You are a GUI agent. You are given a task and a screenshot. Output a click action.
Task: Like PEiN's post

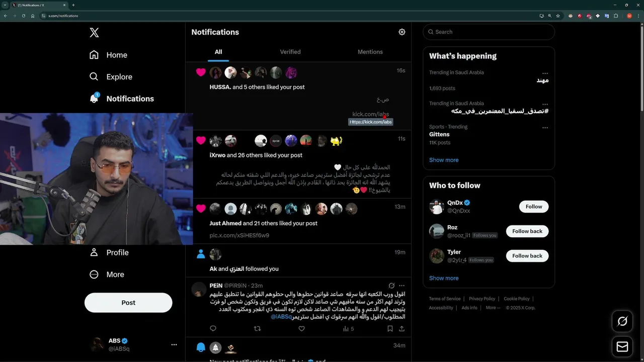coord(301,329)
